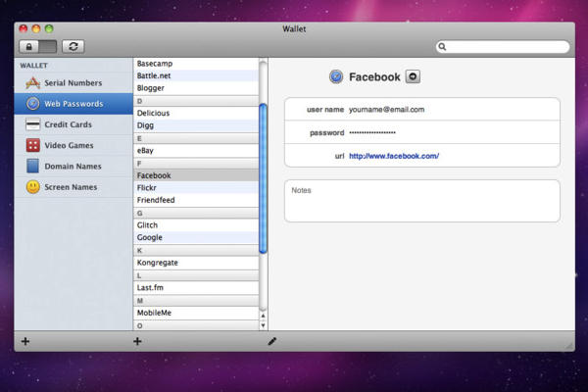Select Facebook entry in list
Screen dimensions: 588x392
(196, 175)
